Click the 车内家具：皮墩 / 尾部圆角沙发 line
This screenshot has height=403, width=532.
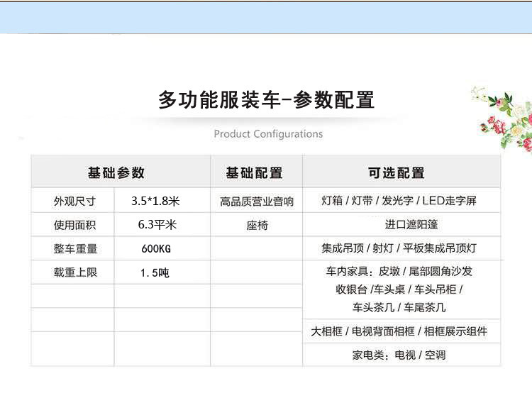pos(399,271)
